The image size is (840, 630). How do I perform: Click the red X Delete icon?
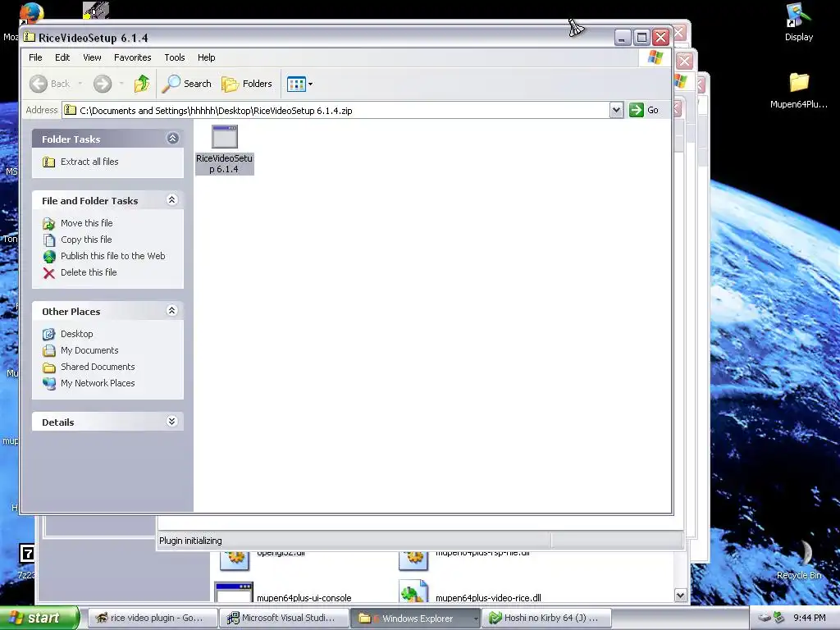tap(48, 273)
